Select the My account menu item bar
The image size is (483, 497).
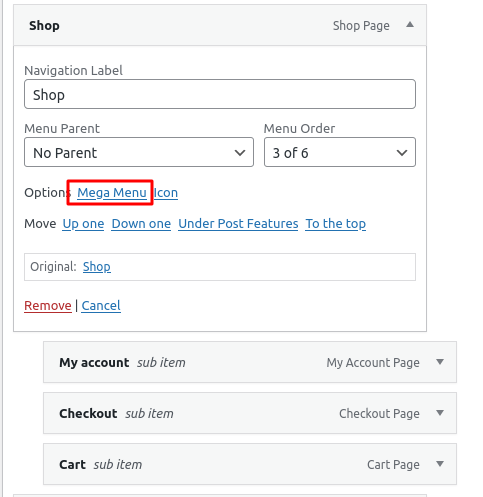[x=250, y=362]
